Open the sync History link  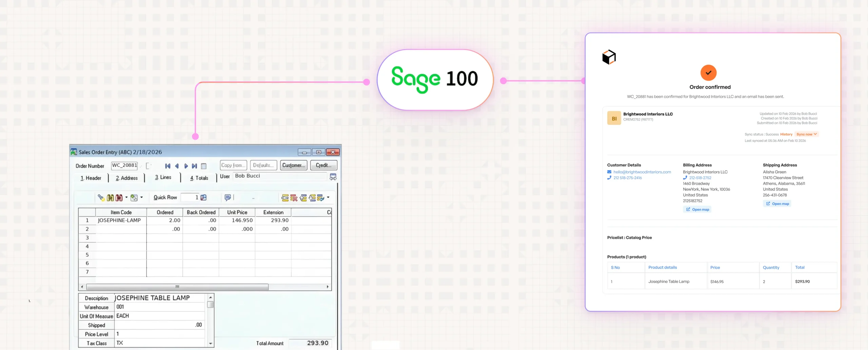click(x=786, y=134)
